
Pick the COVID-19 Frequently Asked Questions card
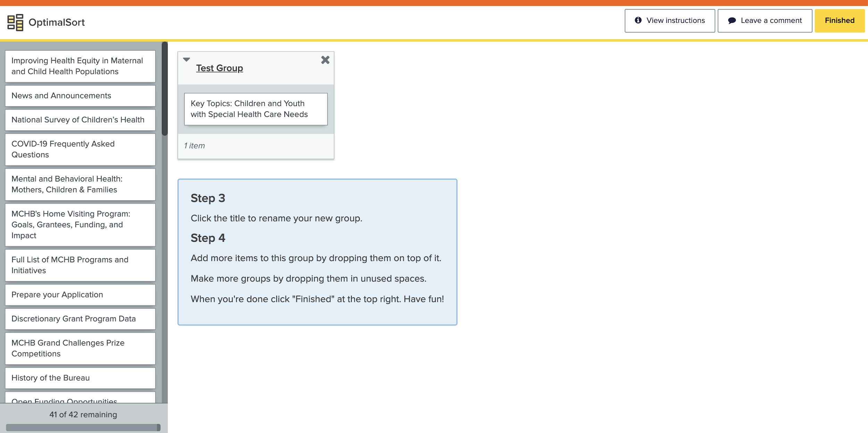click(x=80, y=149)
